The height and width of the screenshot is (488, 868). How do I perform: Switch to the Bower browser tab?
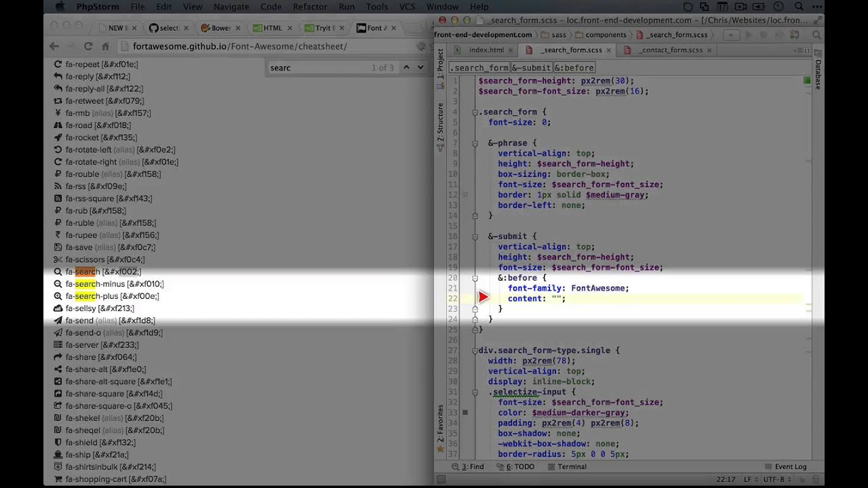(221, 28)
